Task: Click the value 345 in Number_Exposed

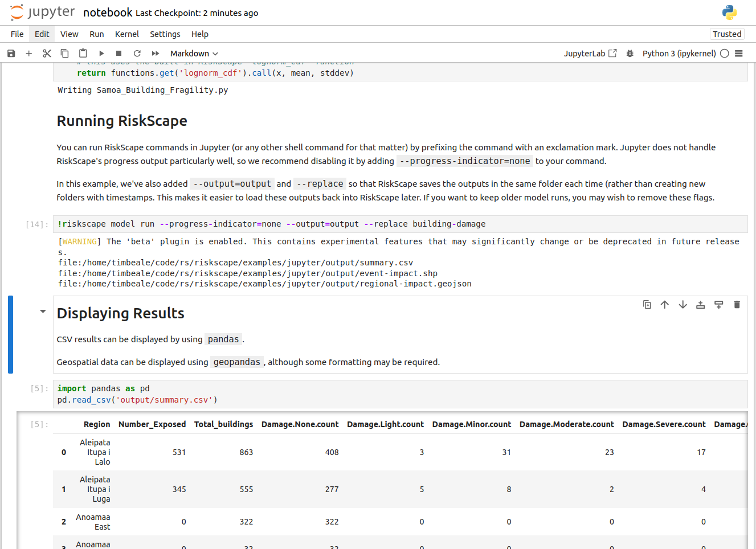Action: tap(179, 489)
